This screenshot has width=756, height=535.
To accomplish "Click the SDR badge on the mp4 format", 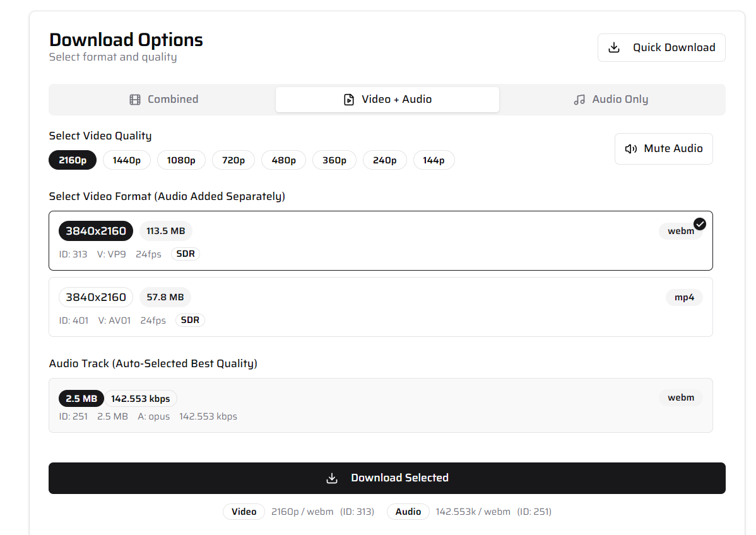I will 190,320.
